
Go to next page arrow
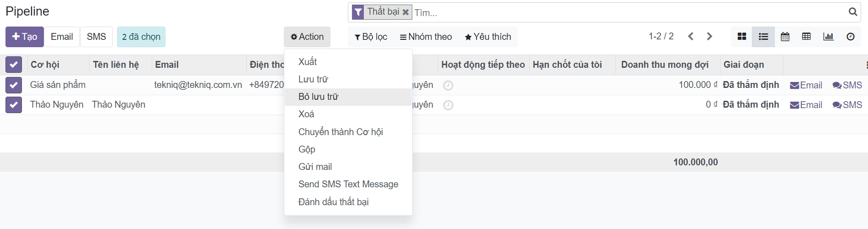(709, 37)
